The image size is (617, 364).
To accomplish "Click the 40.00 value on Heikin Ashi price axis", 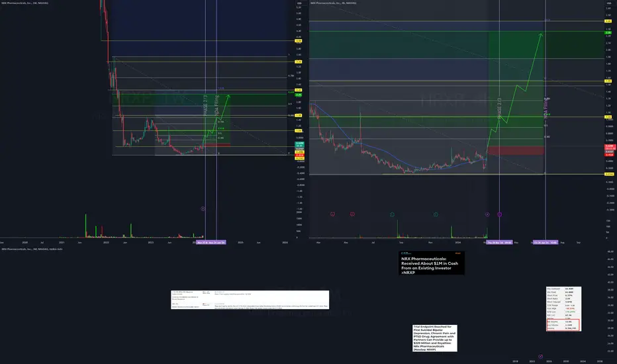I will point(610,282).
